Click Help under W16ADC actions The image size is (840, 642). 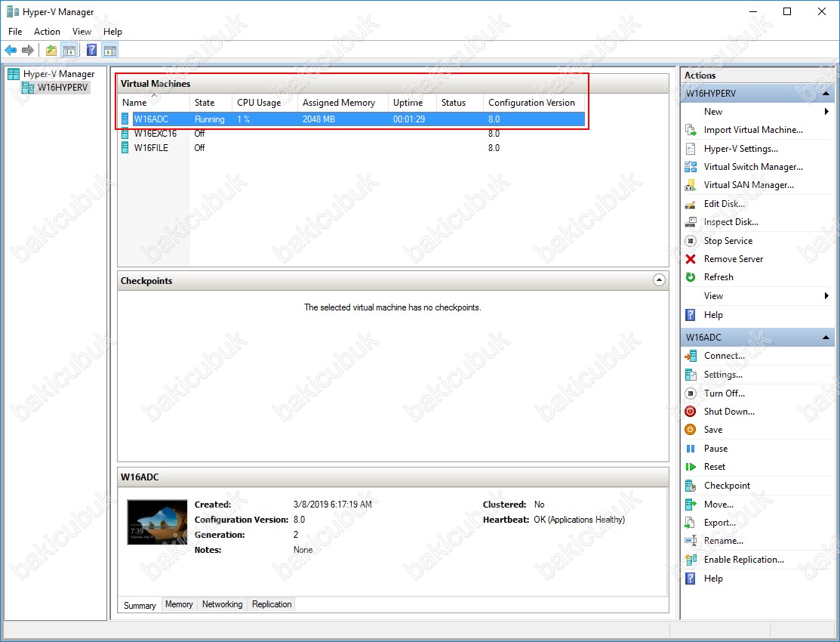(713, 578)
